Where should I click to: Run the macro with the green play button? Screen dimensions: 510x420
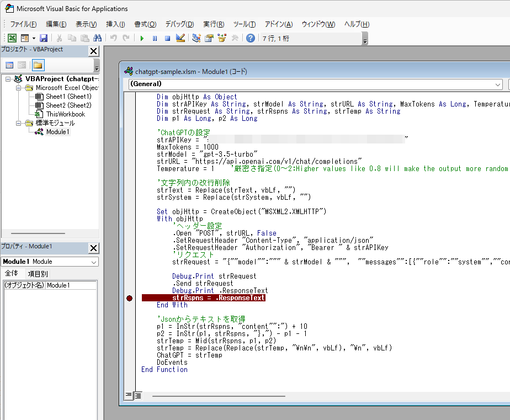pyautogui.click(x=142, y=38)
